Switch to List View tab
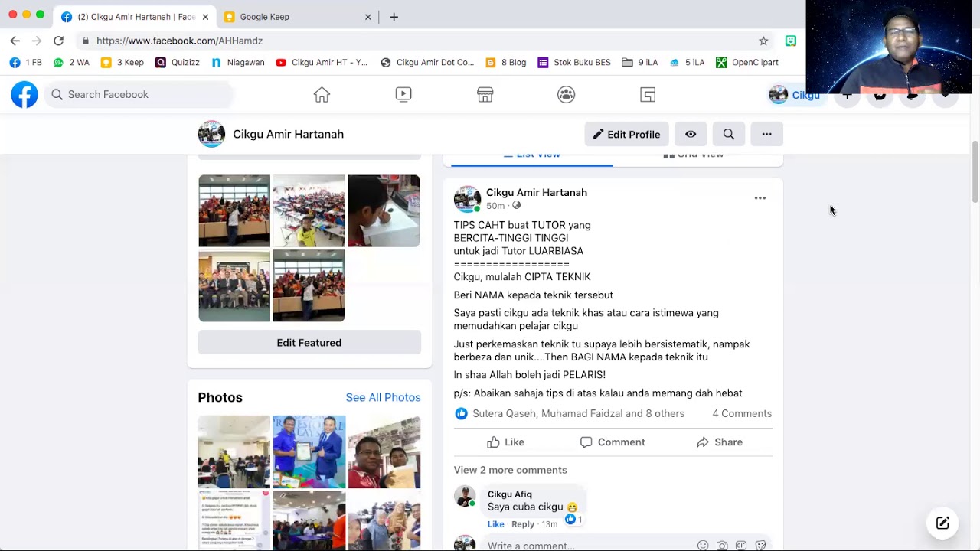Screen dimensions: 980x551 point(532,155)
